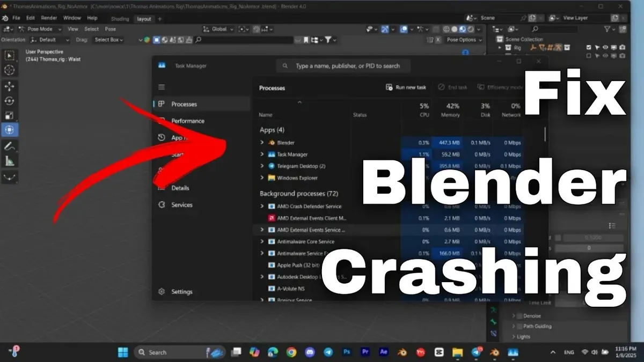Click the outliner filter funnel icon
This screenshot has height=362, width=644.
point(608,29)
